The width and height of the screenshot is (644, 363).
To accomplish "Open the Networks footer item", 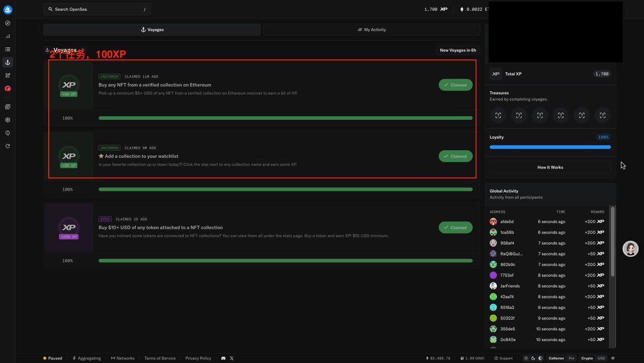I will click(x=122, y=358).
